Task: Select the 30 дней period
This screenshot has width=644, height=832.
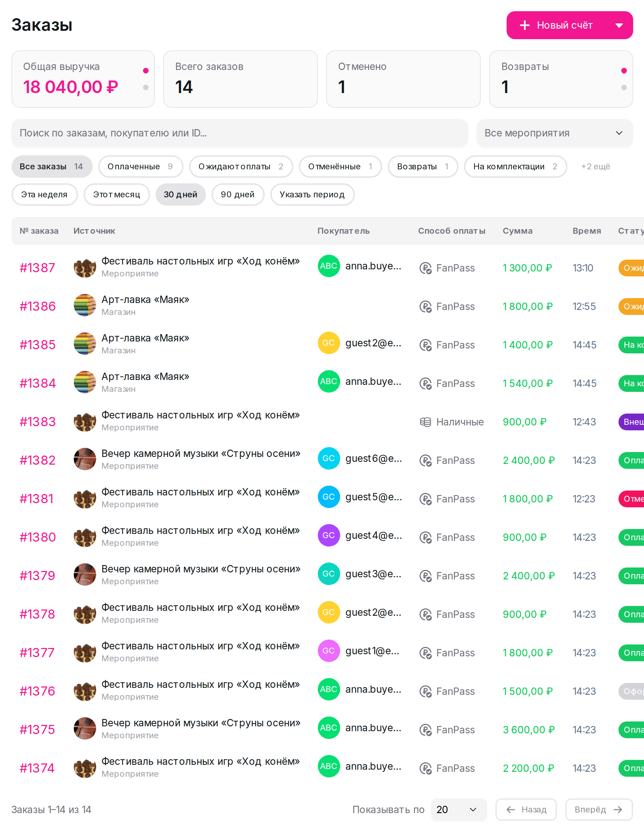Action: pos(180,194)
